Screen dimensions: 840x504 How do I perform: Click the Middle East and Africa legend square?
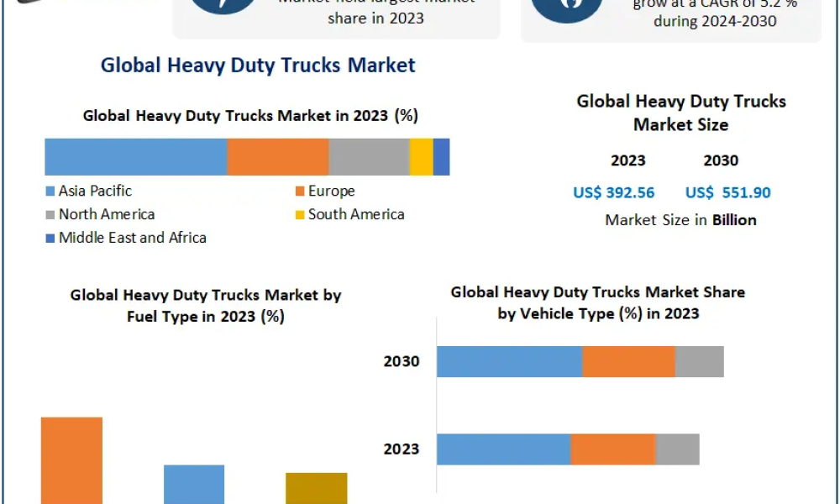click(x=50, y=239)
